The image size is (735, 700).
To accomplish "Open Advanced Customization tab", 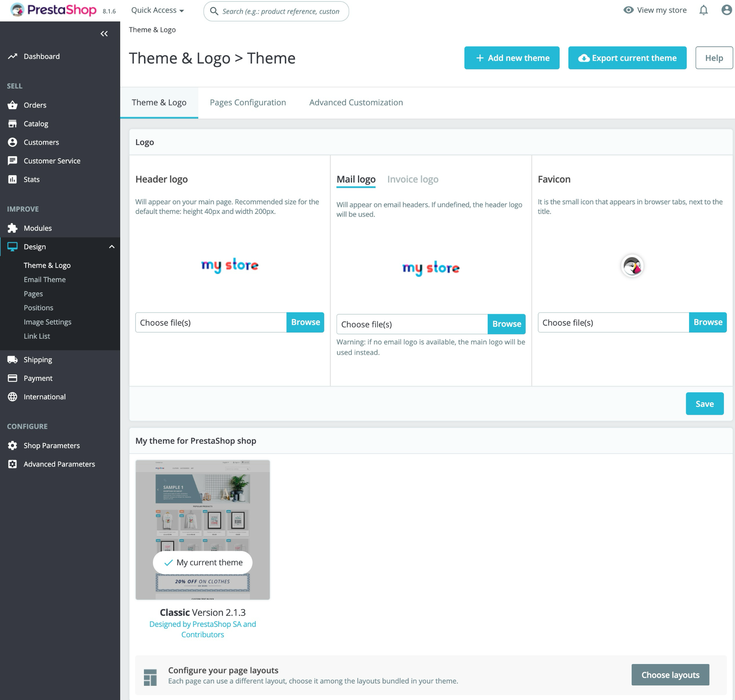I will (356, 102).
